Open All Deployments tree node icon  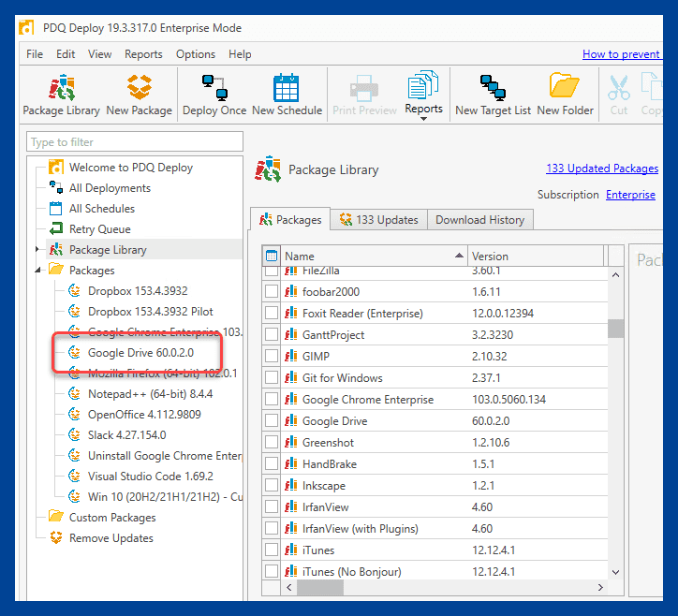(56, 187)
